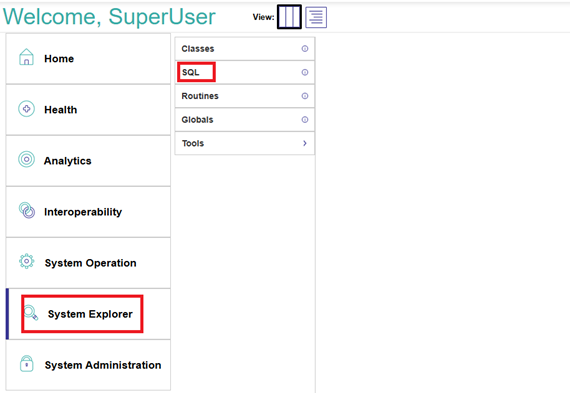Click the info icon beside Routines
The height and width of the screenshot is (393, 570).
pos(305,96)
